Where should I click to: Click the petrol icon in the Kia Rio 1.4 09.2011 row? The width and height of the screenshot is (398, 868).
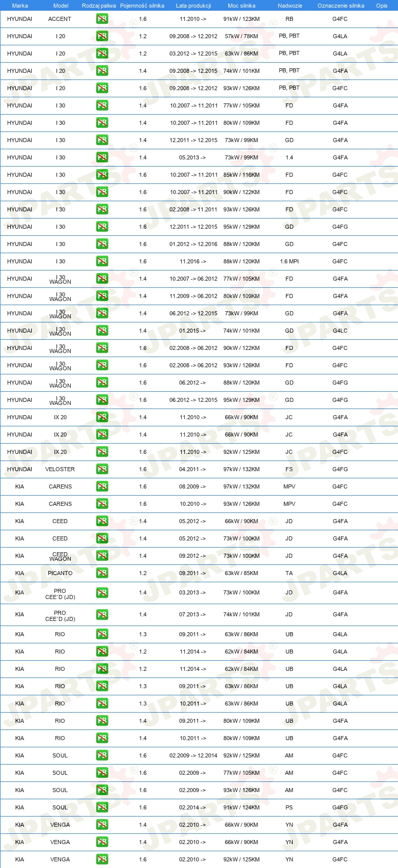point(102,721)
